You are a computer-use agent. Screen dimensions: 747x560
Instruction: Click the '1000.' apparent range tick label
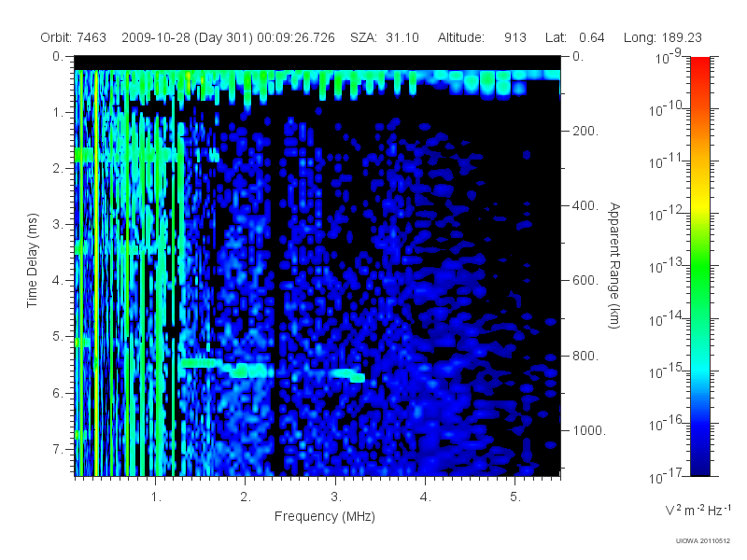(x=589, y=430)
